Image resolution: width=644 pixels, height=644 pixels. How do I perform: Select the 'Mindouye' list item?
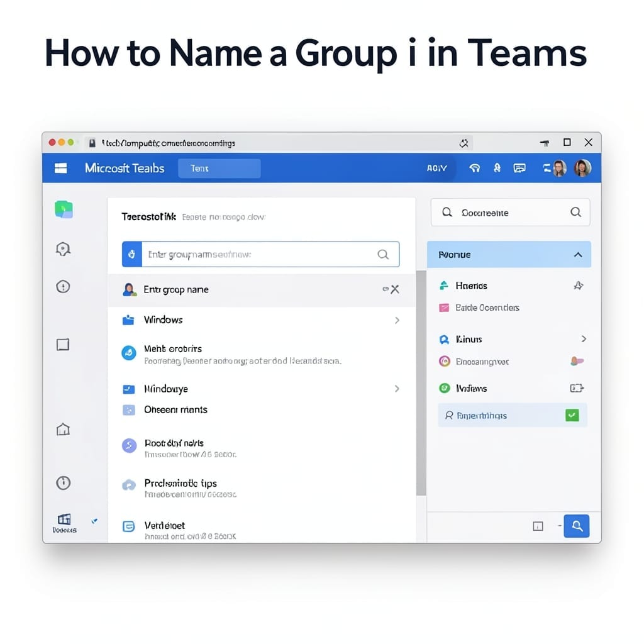(x=262, y=389)
